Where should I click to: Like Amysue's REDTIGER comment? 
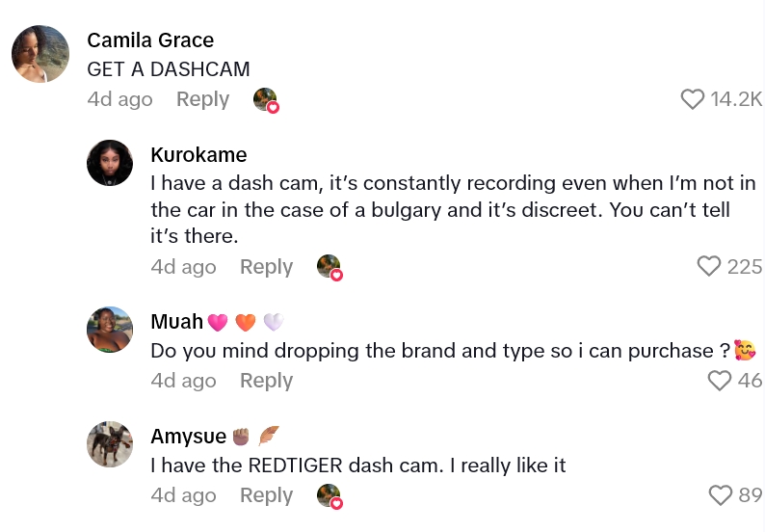(x=720, y=495)
